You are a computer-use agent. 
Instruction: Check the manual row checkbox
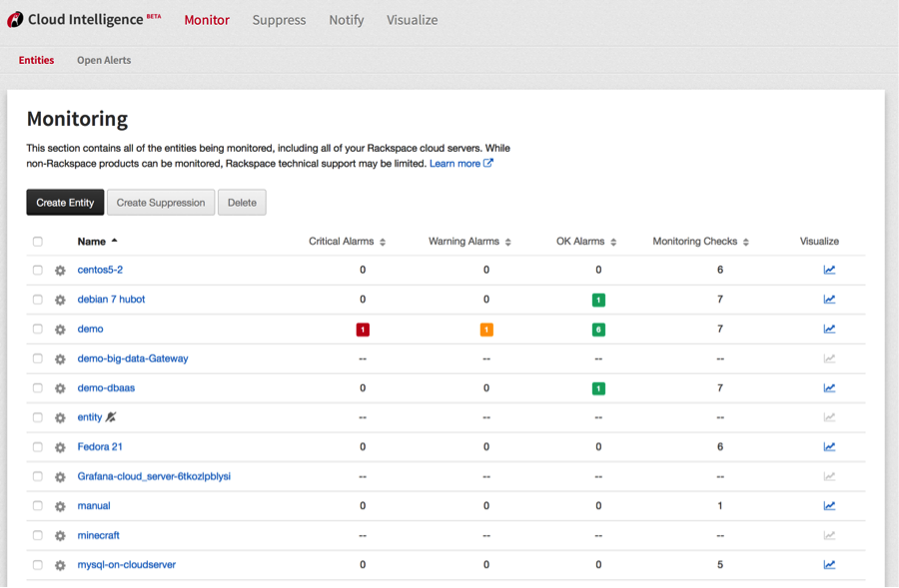point(38,505)
